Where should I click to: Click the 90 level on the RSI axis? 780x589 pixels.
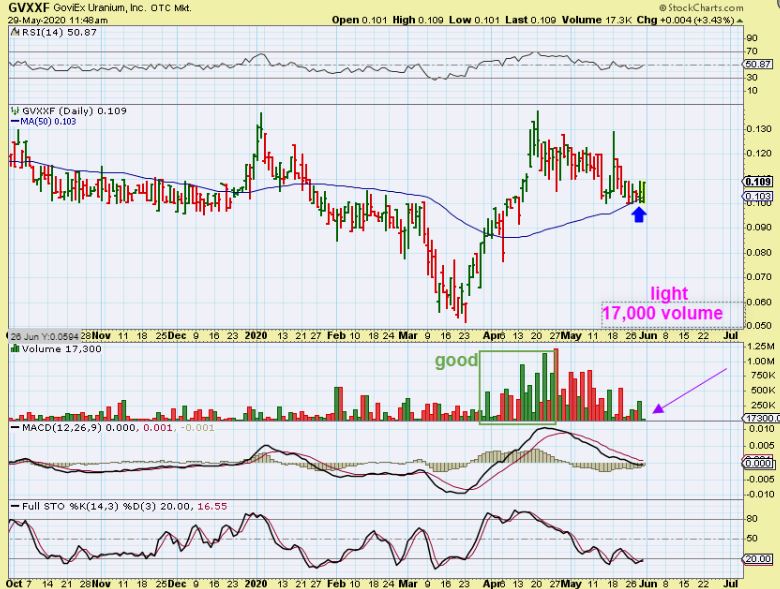click(752, 38)
